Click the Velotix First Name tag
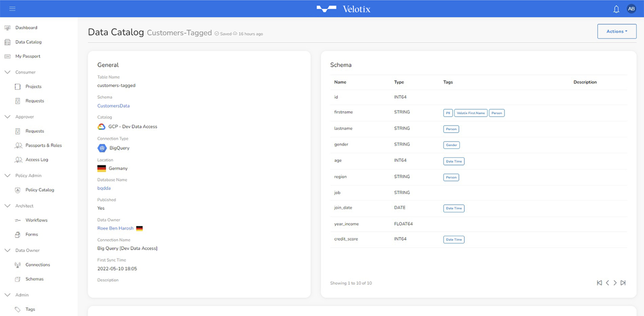The image size is (644, 316). coord(471,113)
